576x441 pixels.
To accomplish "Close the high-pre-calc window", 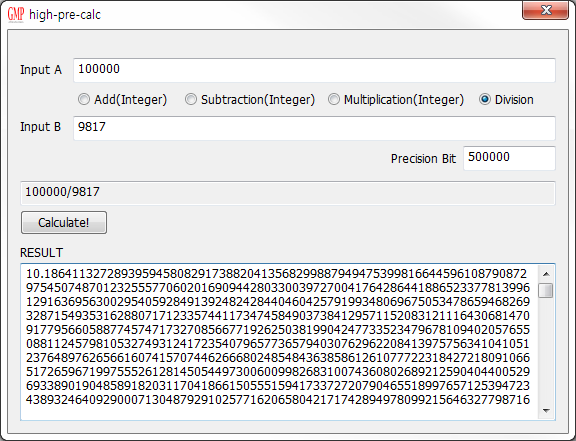I will 546,10.
